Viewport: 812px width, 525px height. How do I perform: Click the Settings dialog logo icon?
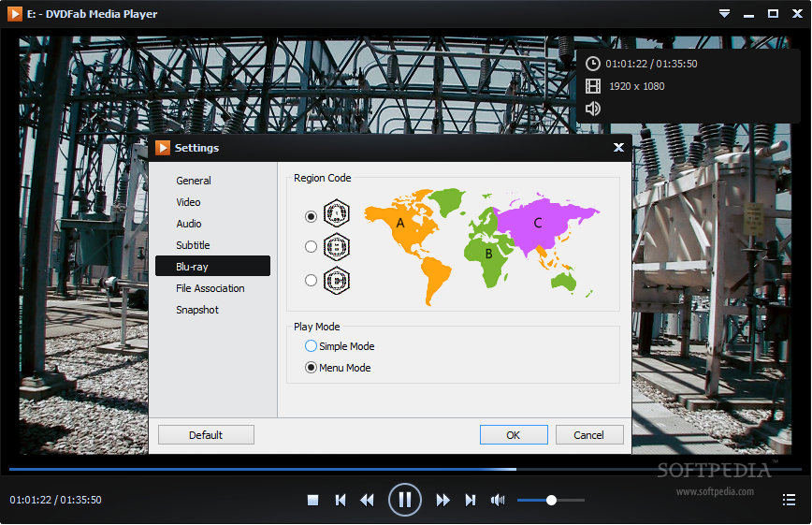[162, 148]
